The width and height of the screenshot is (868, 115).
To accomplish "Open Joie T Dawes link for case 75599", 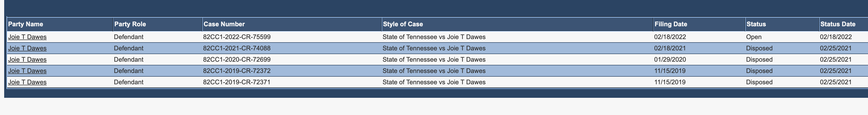I will click(x=27, y=37).
